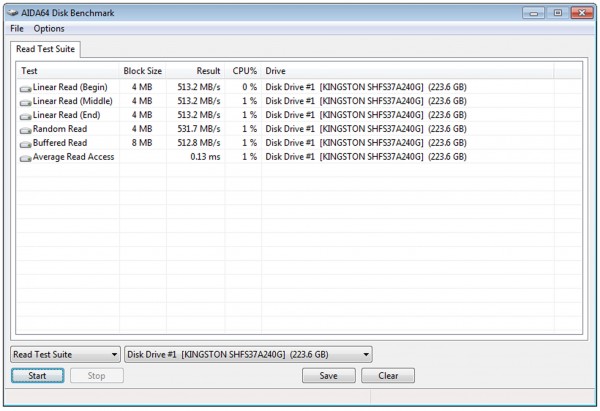Select the Linear Read (Begin) row label
The width and height of the screenshot is (600, 411).
(70, 87)
